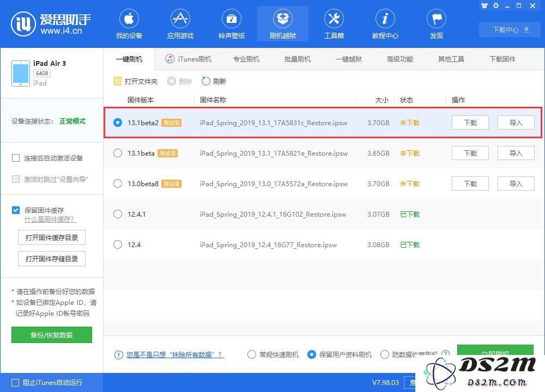Viewport: 545px width, 392px height.
Task: Click 64GB storage badge
Action: [42, 73]
